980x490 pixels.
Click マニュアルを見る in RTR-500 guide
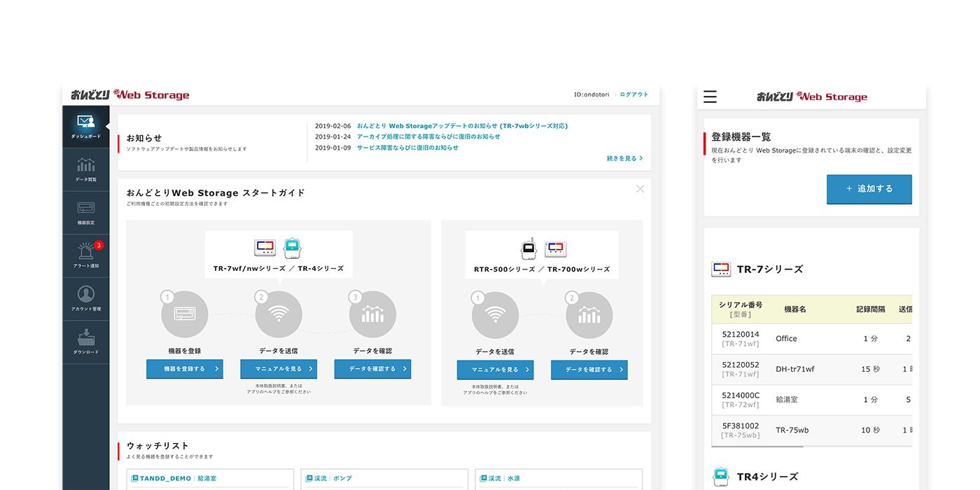tap(495, 370)
